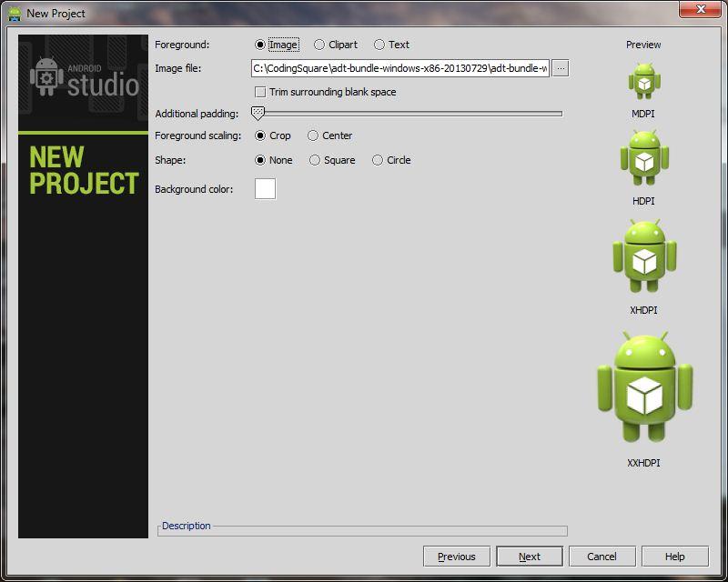Click the XXHDPI label
728x582 pixels.
(643, 463)
